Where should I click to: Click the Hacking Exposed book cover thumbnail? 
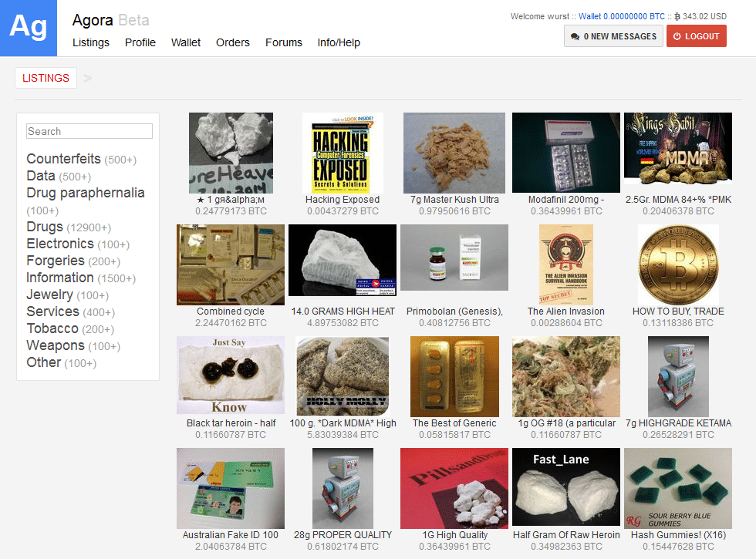tap(343, 153)
